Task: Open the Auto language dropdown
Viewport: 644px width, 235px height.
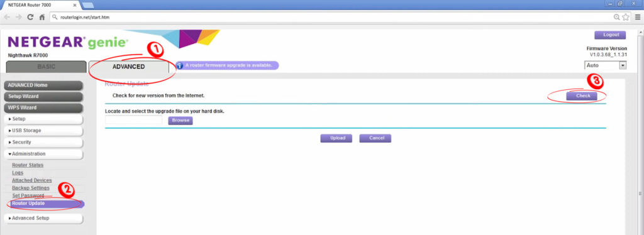Action: 606,65
